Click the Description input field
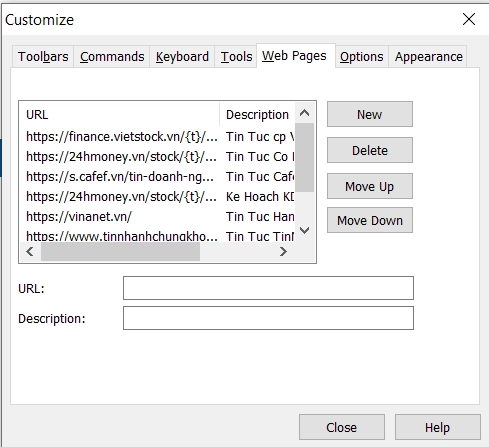 click(x=268, y=318)
